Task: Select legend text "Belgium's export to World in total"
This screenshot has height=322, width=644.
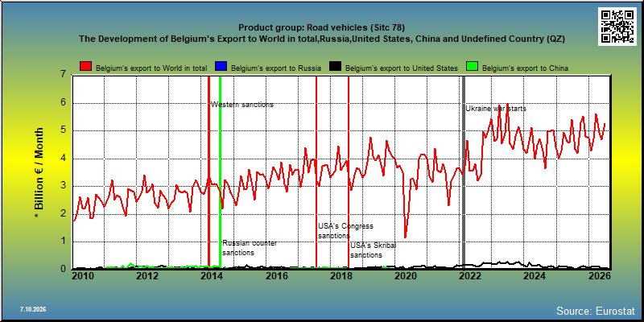Action: click(151, 68)
